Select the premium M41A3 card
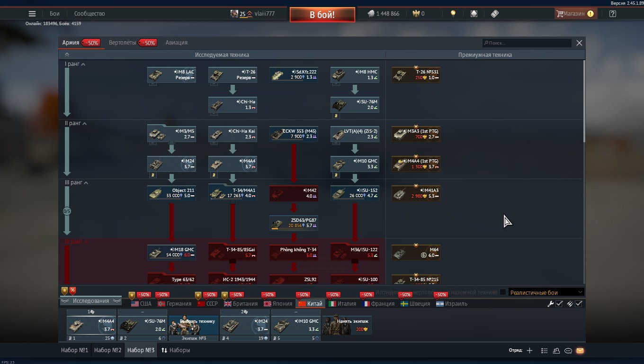 [416, 193]
